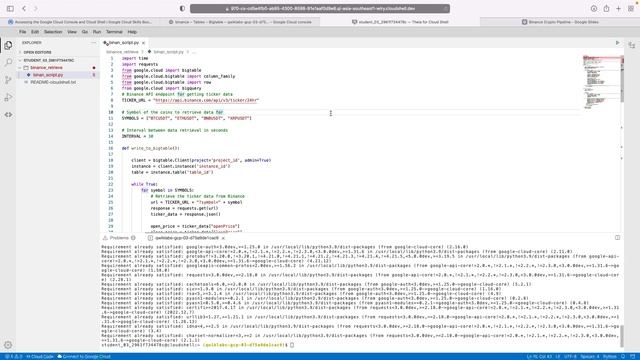
Task: Click Safari privacy shield icon
Action: coord(182,8)
